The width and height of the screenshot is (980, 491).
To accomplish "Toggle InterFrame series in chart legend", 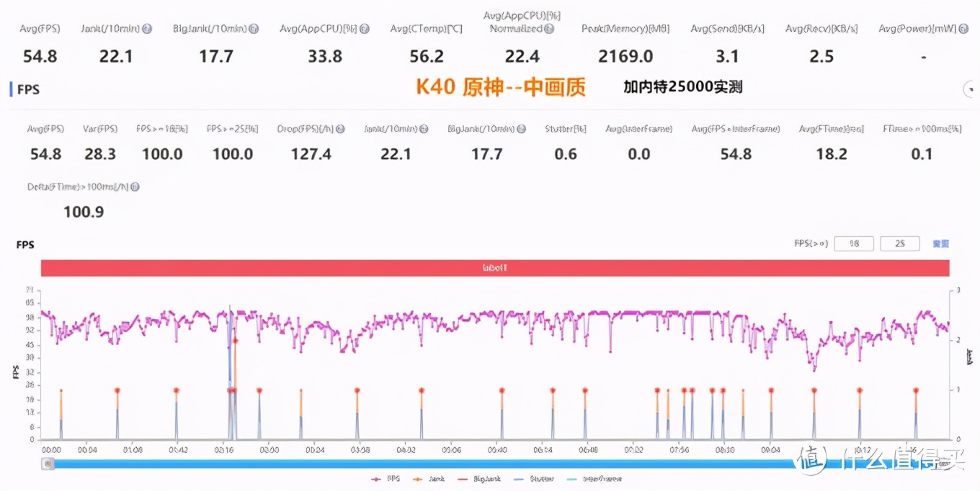I will click(594, 479).
